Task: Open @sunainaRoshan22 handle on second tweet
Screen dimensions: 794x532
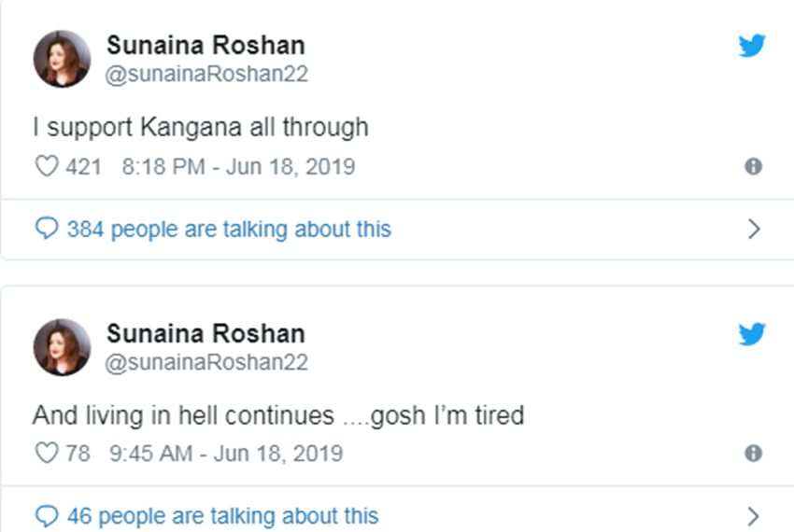Action: tap(206, 362)
